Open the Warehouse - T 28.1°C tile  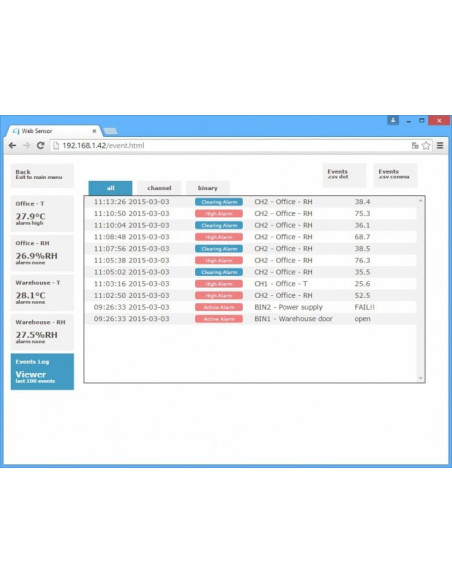click(x=42, y=293)
